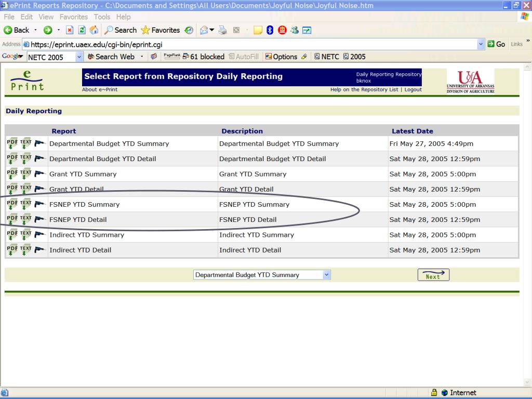Open the Help menu
The height and width of the screenshot is (399, 532).
123,17
